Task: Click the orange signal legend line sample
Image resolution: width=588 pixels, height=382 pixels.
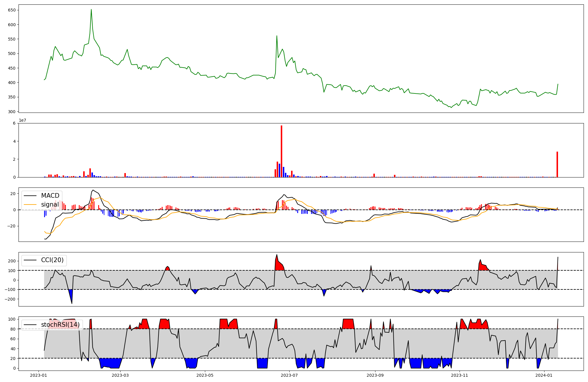Action: coord(30,205)
